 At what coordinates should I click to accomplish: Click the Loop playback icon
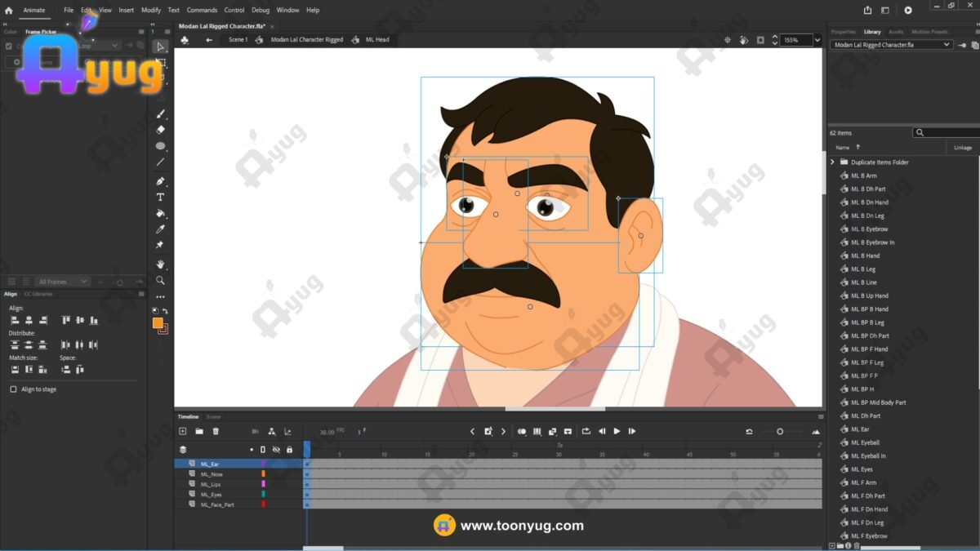(586, 431)
